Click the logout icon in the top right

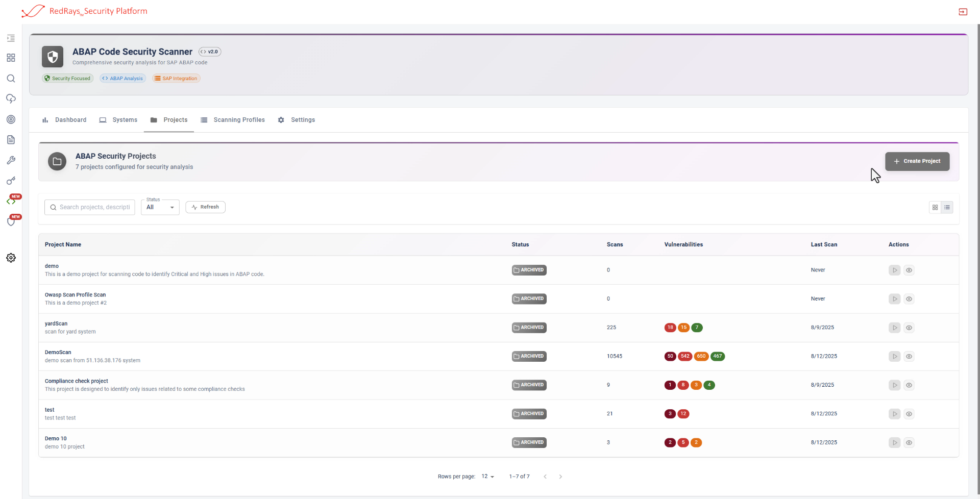[x=963, y=12]
